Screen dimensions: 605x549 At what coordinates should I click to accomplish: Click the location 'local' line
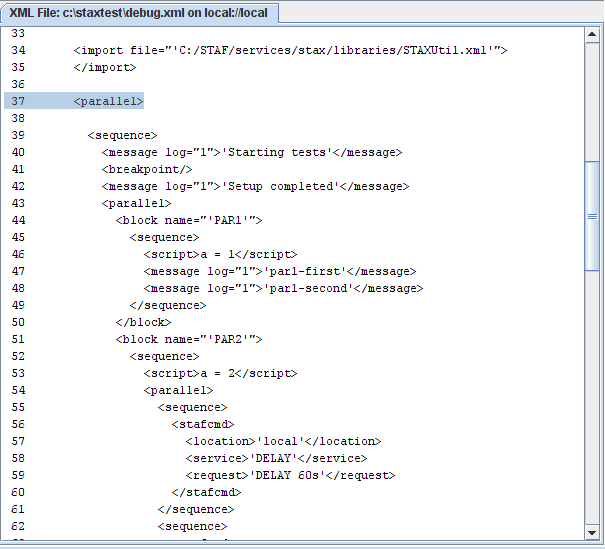pos(283,441)
